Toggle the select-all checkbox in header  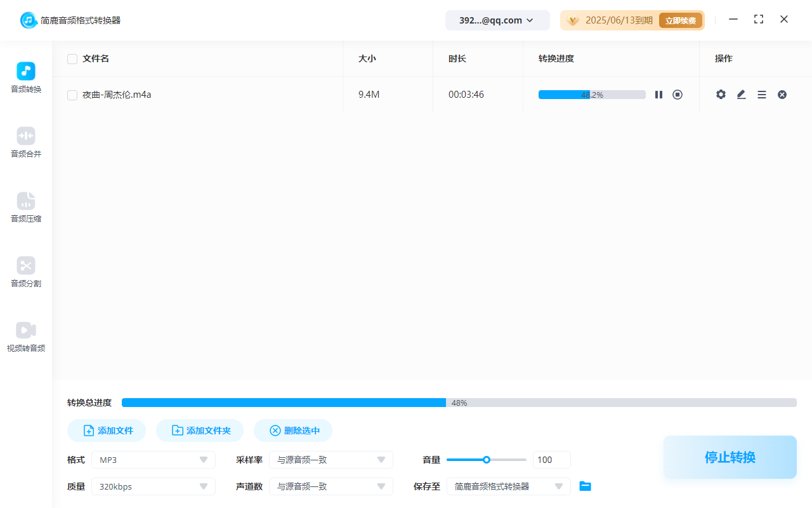[72, 58]
